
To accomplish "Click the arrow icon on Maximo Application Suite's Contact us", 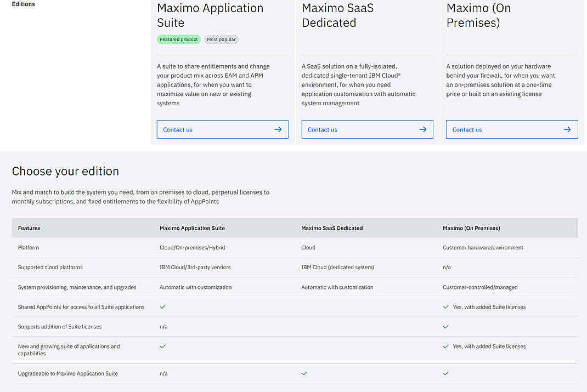I will [x=278, y=129].
